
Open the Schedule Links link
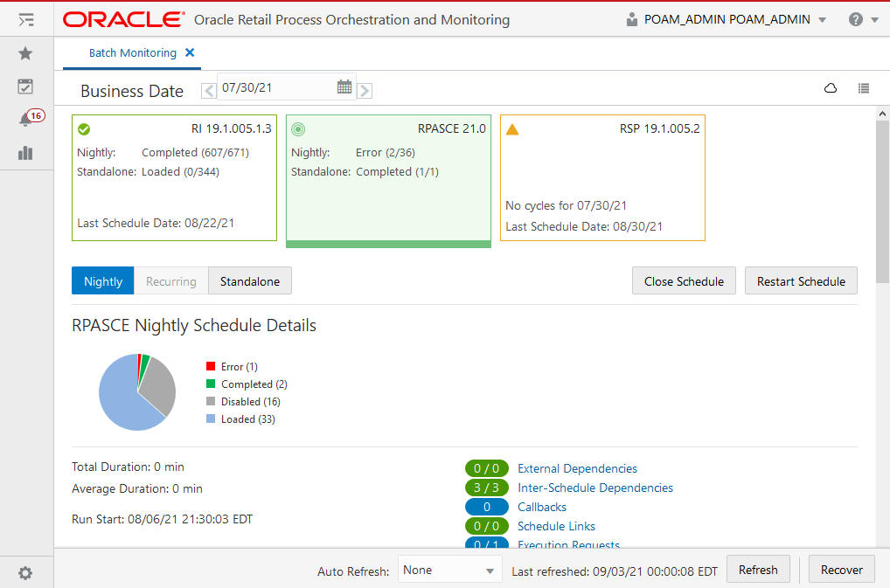tap(556, 526)
